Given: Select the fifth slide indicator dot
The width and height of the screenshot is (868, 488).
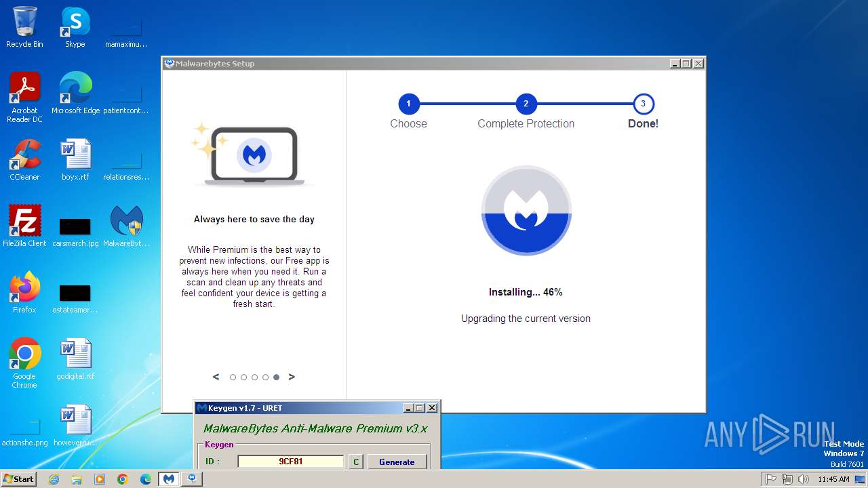Looking at the screenshot, I should tap(276, 377).
